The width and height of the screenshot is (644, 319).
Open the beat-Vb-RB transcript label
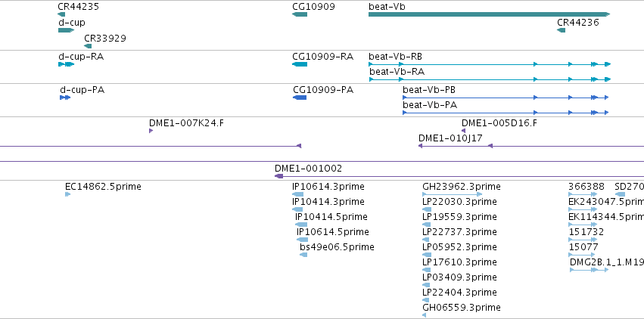pyautogui.click(x=395, y=56)
